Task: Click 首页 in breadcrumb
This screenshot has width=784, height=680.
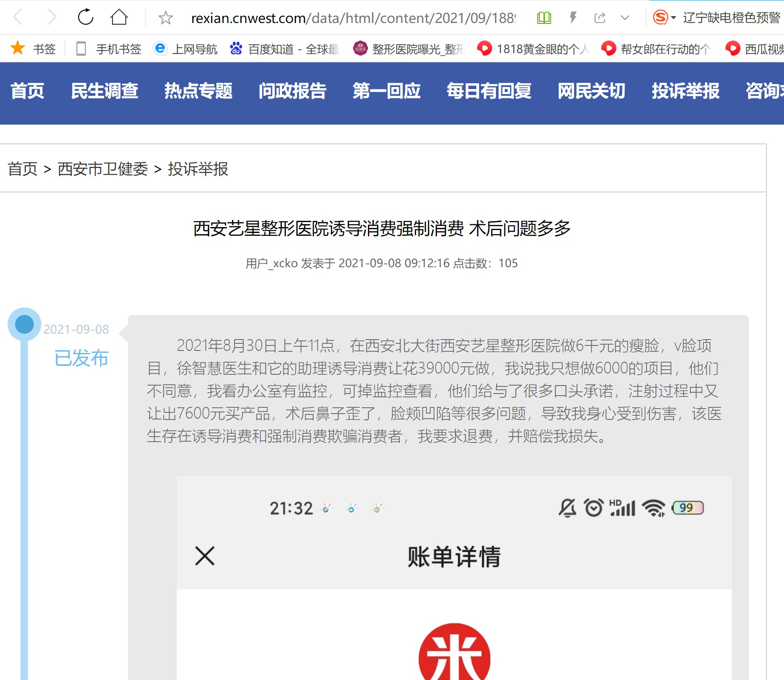Action: tap(23, 169)
